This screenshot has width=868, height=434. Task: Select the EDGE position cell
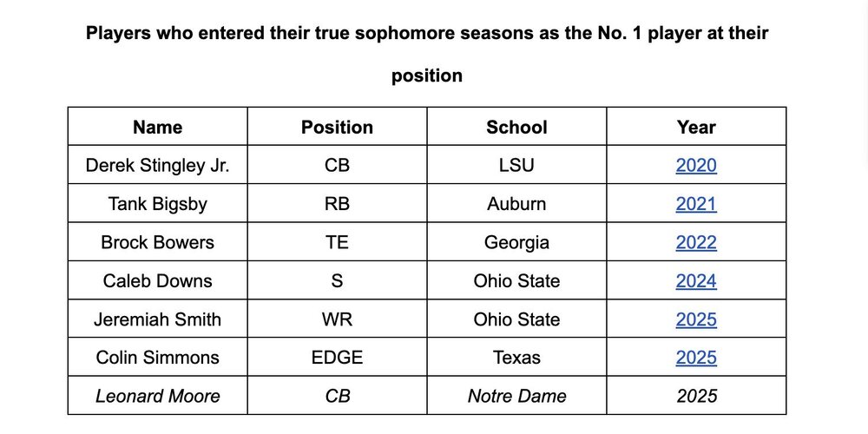[337, 357]
